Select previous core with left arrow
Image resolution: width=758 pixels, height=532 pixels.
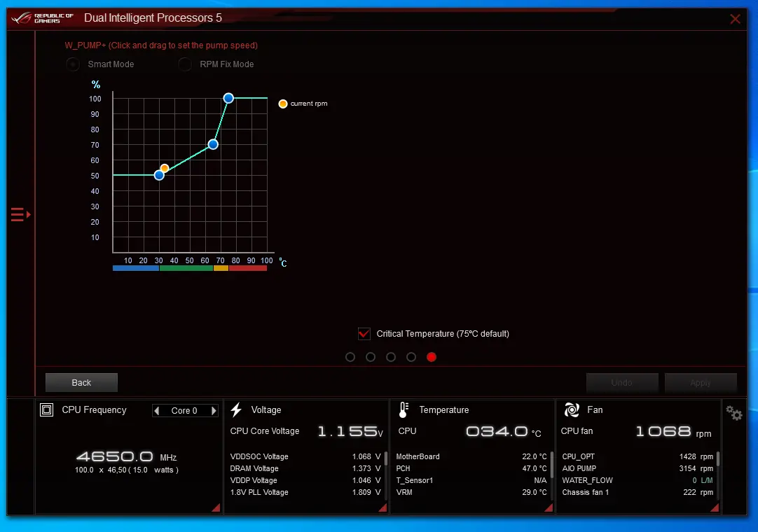157,411
